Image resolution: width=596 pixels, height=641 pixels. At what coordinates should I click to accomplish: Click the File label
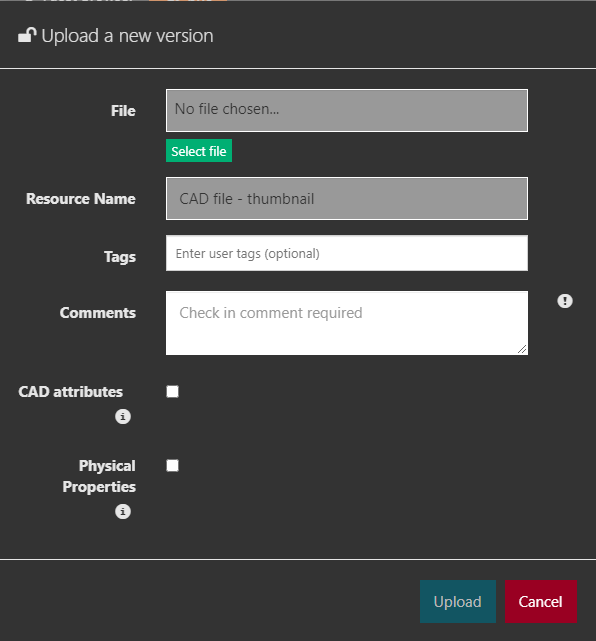tap(123, 111)
